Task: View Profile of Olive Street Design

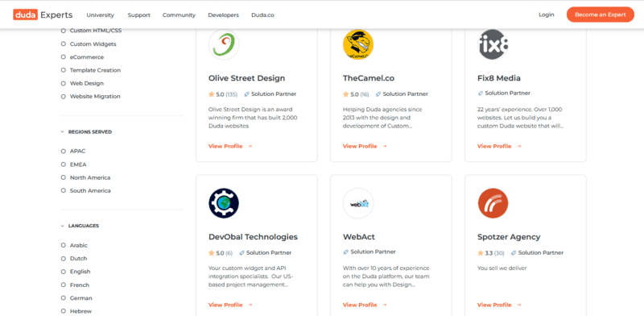Action: (230, 147)
